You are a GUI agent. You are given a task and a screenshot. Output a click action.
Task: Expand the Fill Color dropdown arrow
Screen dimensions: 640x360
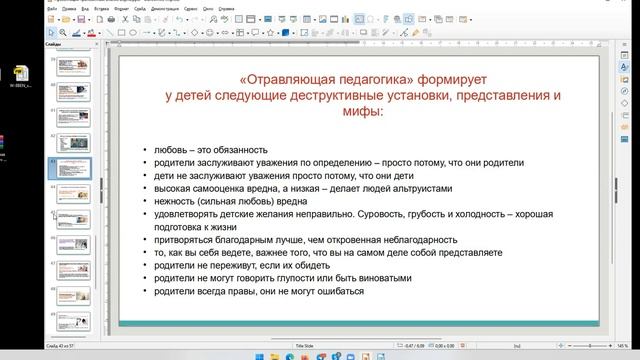(99, 33)
